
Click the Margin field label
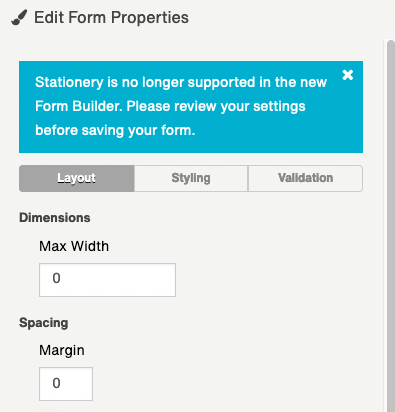pyautogui.click(x=62, y=350)
